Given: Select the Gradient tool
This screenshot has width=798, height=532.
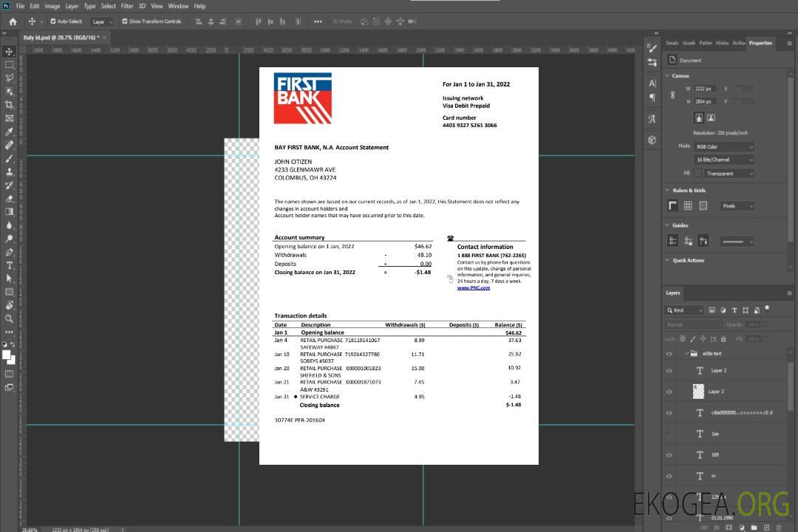Looking at the screenshot, I should 9,212.
